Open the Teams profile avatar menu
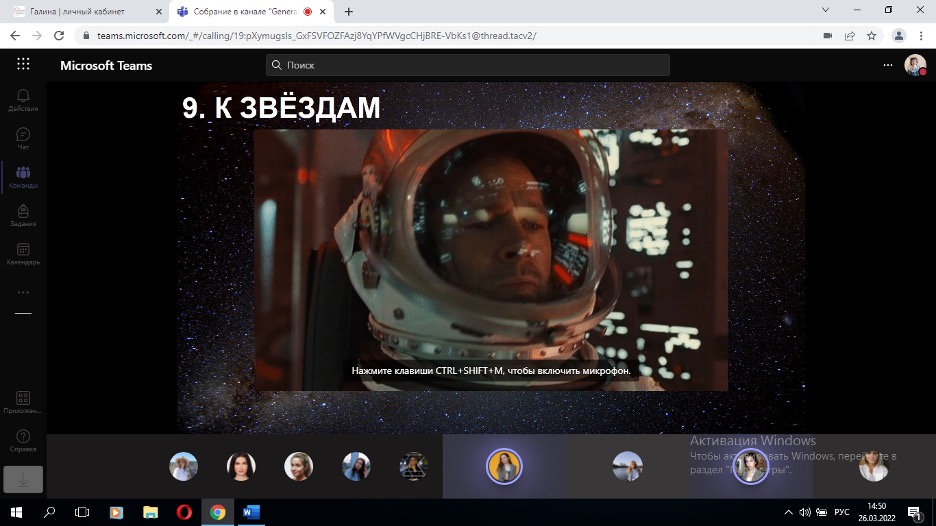Screen dimensions: 936x526 915,65
